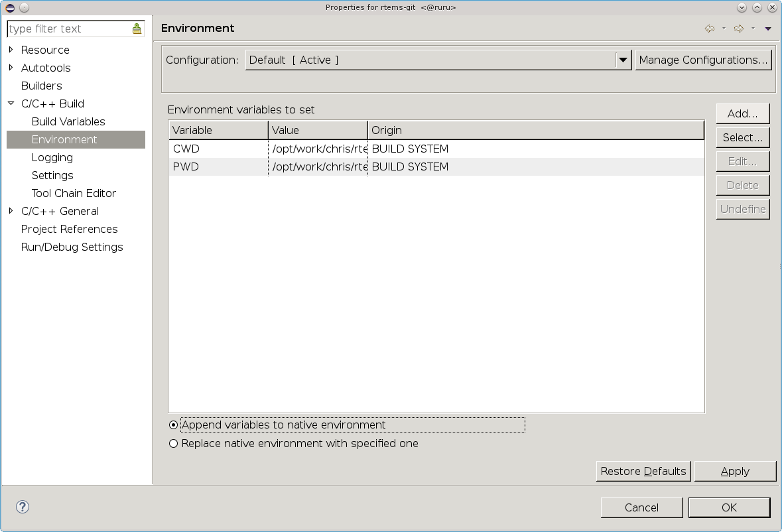The width and height of the screenshot is (782, 532).
Task: Click Restore Defaults button
Action: pos(643,471)
